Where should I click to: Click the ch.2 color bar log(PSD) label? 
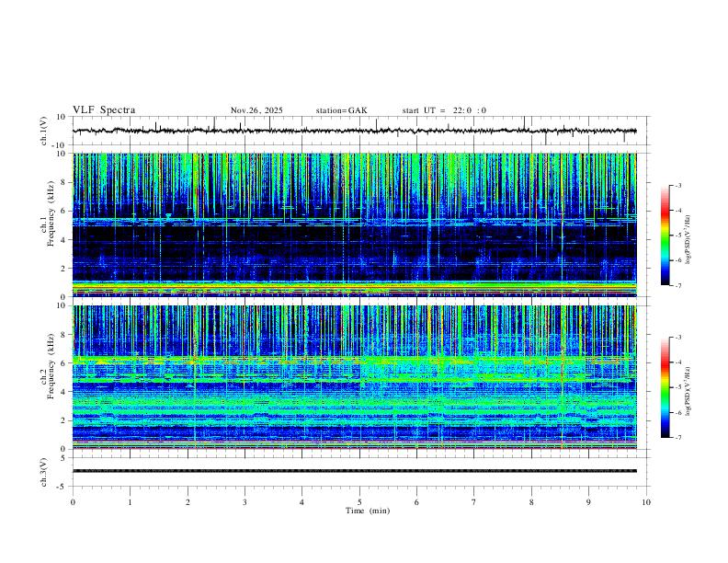pos(688,391)
